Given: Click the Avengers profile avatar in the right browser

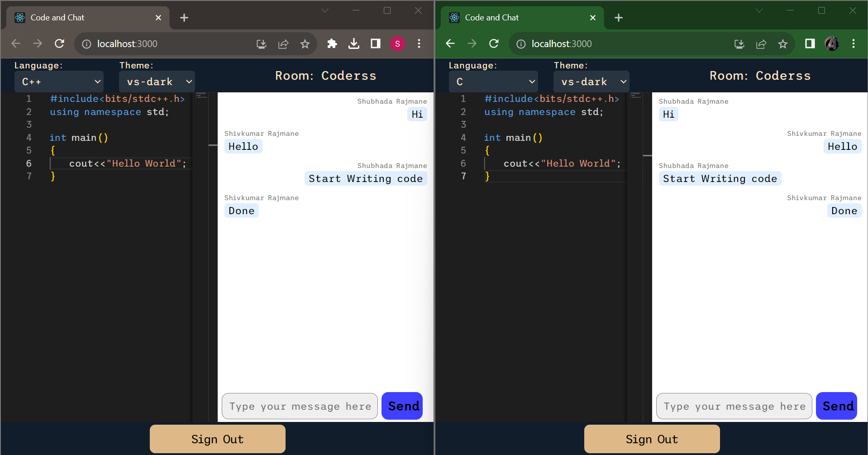Looking at the screenshot, I should [x=832, y=43].
